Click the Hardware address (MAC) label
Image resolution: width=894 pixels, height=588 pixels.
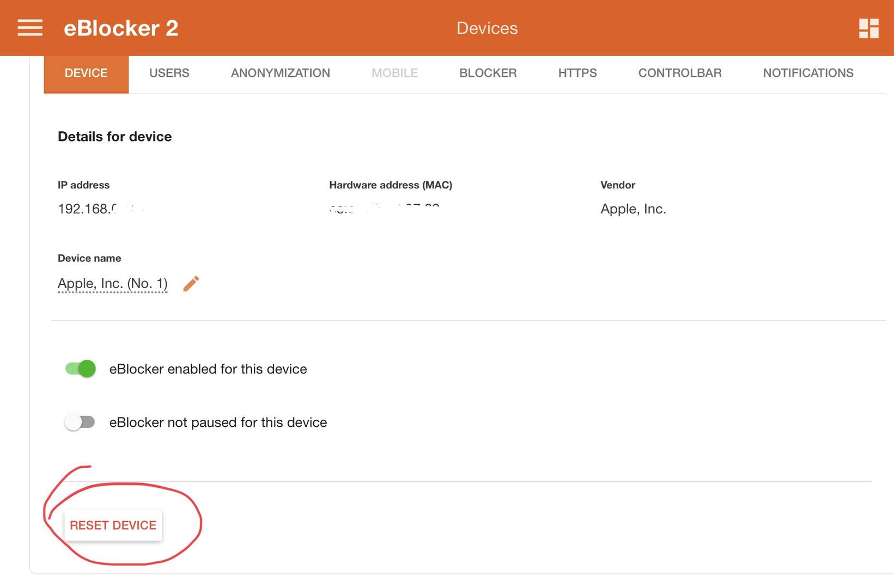(x=391, y=185)
